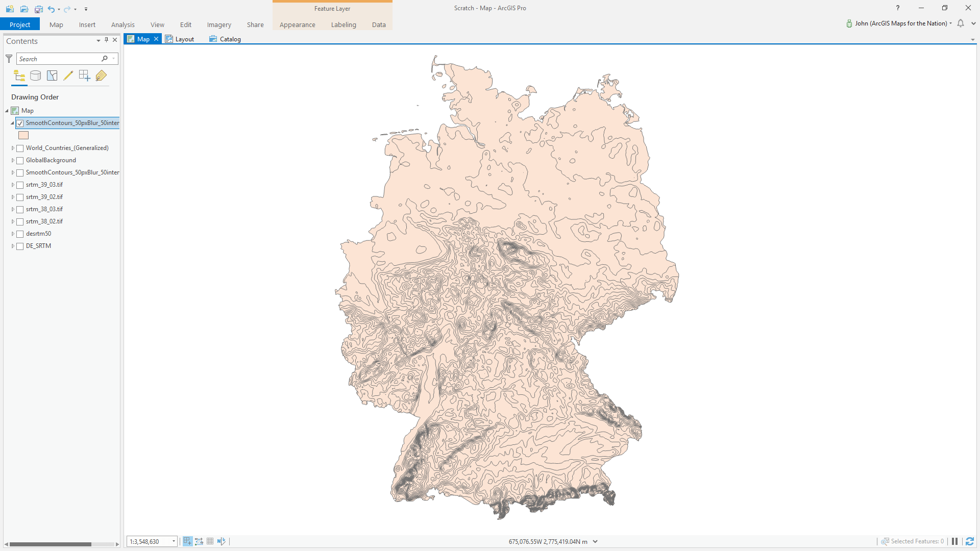The height and width of the screenshot is (551, 980).
Task: Turn on srtm_39_03.tif layer
Action: [20, 185]
